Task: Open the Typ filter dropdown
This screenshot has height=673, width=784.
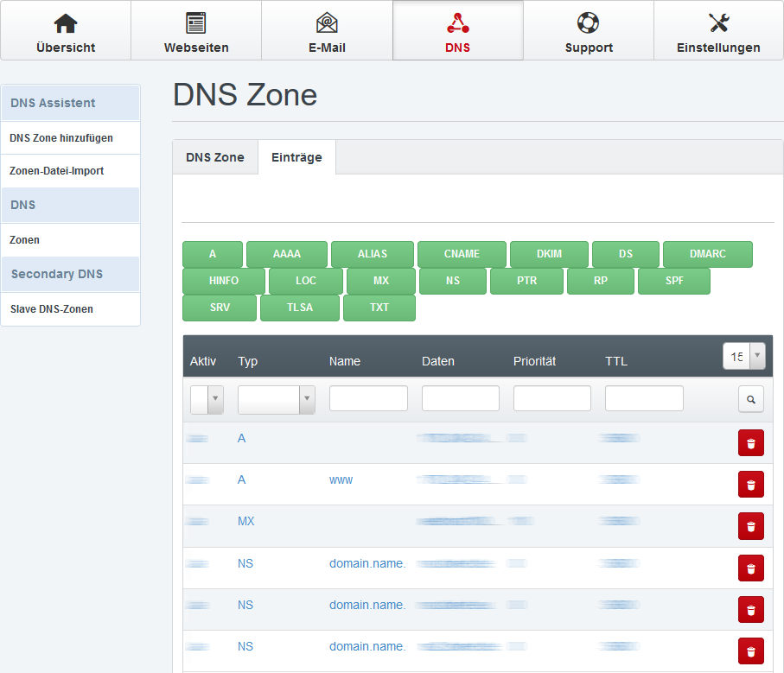Action: click(277, 399)
